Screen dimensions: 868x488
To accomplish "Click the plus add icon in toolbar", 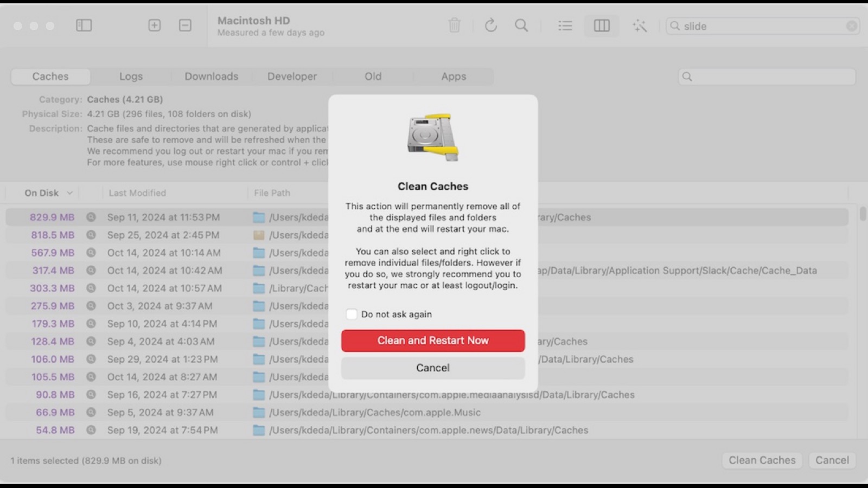I will click(155, 25).
